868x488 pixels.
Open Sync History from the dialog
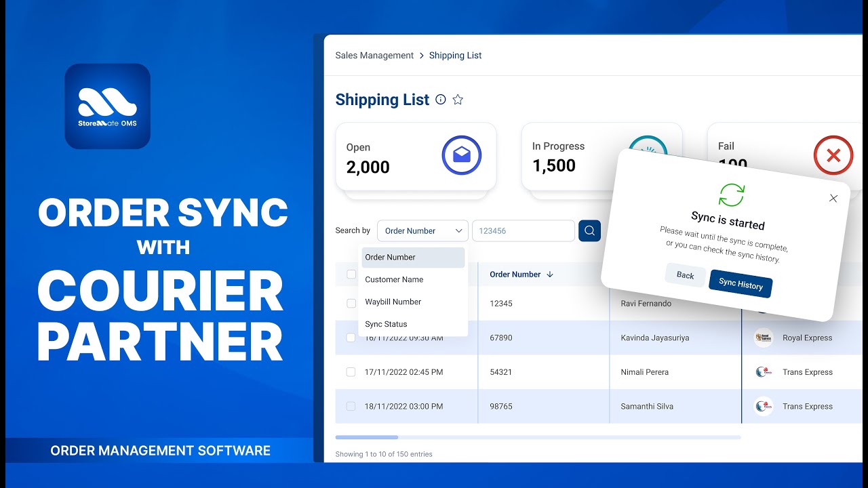[x=741, y=284]
